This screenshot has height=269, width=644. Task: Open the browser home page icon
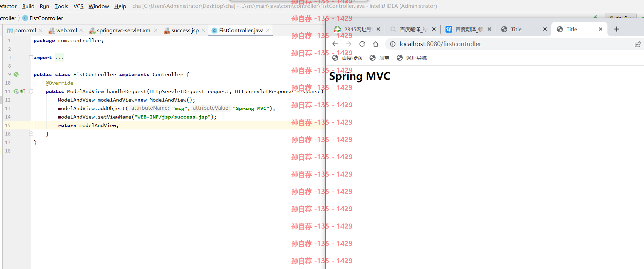pyautogui.click(x=376, y=44)
